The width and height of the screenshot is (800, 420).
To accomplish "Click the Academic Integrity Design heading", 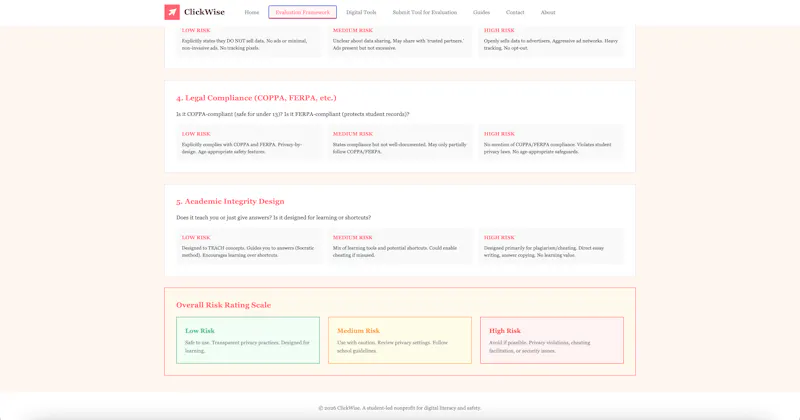I will pyautogui.click(x=230, y=202).
